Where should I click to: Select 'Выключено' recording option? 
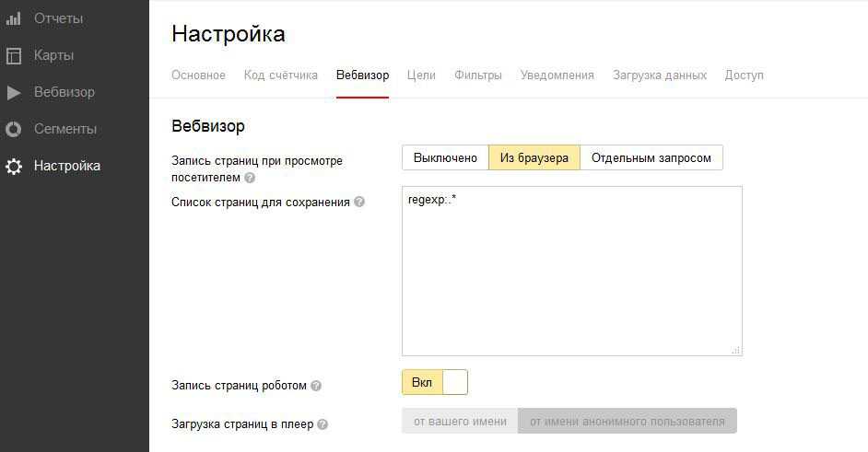click(445, 157)
